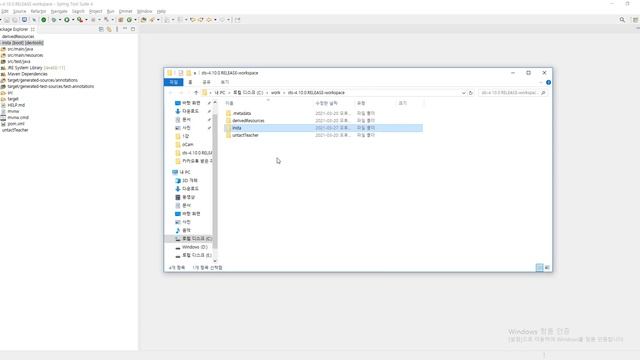Viewport: 640px width, 360px height.
Task: Open the Edit menu
Action: [x=4, y=11]
